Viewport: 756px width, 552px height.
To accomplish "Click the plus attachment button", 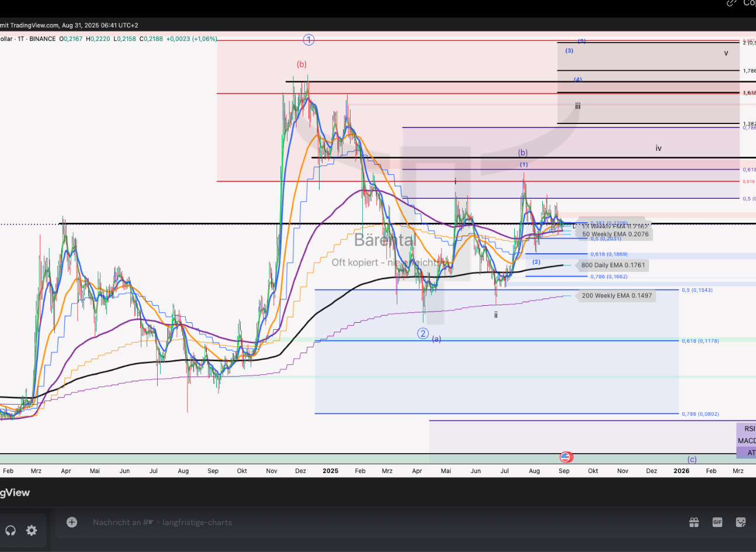I will coord(72,522).
